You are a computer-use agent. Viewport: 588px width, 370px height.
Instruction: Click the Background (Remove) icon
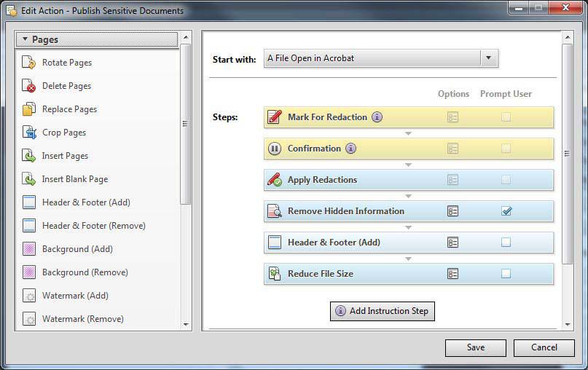point(29,272)
